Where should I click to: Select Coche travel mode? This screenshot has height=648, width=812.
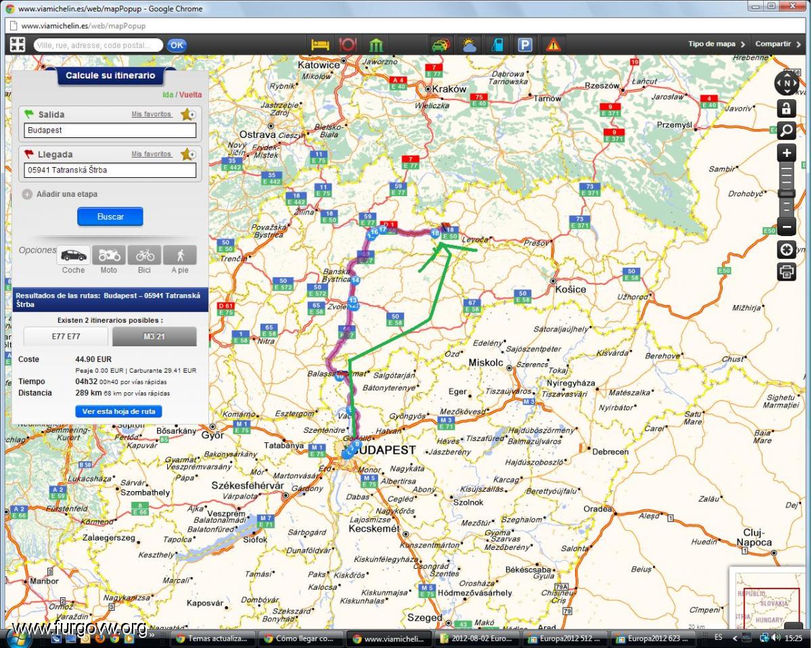click(74, 255)
